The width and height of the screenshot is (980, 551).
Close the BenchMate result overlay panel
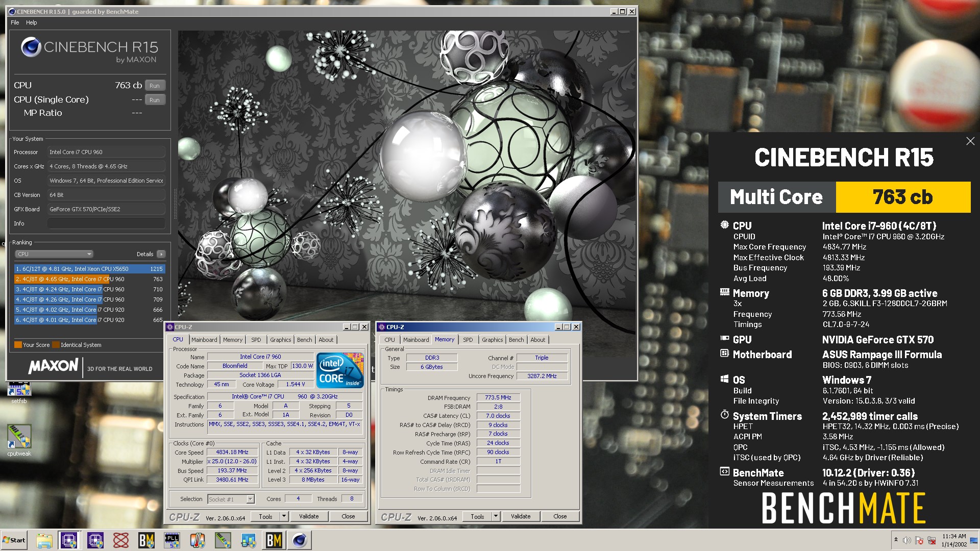click(970, 141)
